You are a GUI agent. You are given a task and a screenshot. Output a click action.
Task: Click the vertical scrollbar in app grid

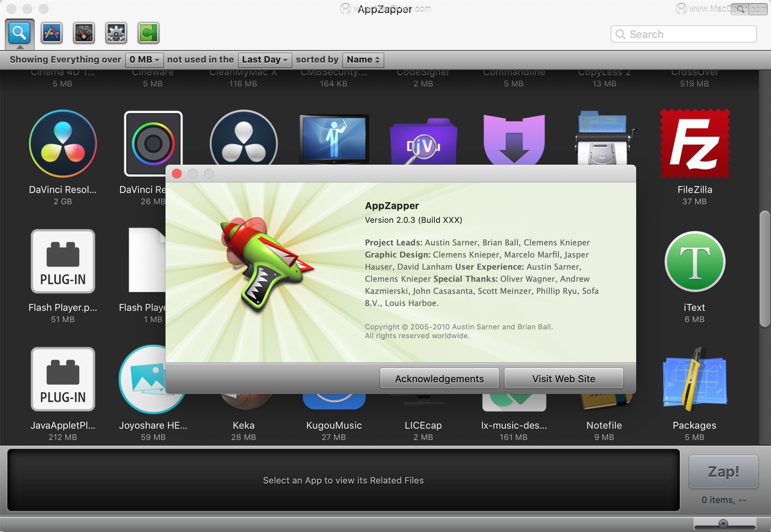(765, 268)
